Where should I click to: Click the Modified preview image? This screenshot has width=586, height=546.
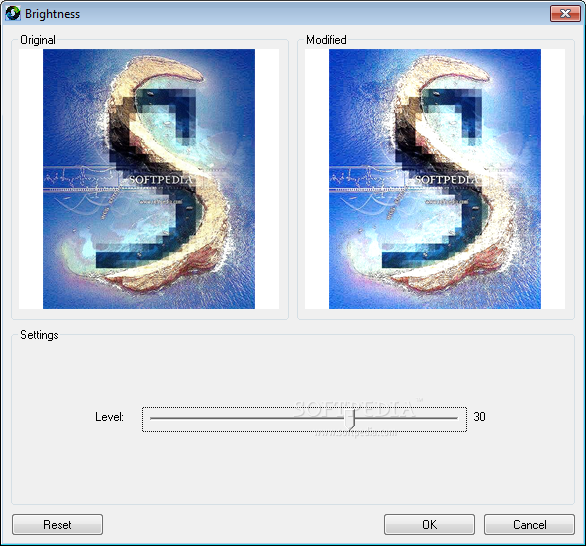coord(435,179)
